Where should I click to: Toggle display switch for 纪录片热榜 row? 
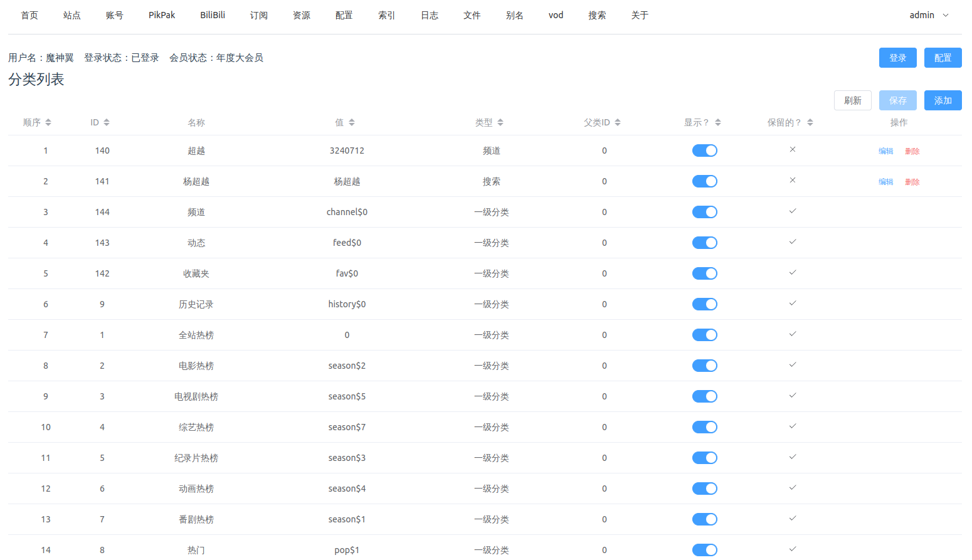(x=705, y=458)
